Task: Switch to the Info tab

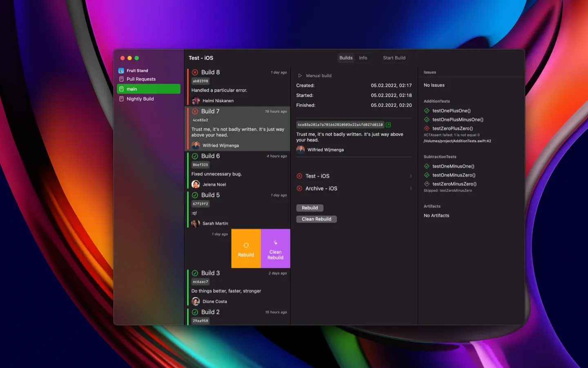Action: pos(363,58)
